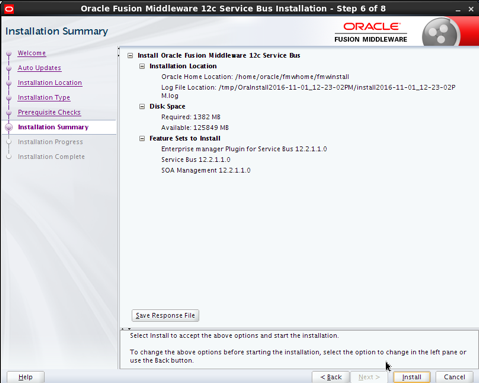Go back using the Back button
The width and height of the screenshot is (479, 383).
331,377
